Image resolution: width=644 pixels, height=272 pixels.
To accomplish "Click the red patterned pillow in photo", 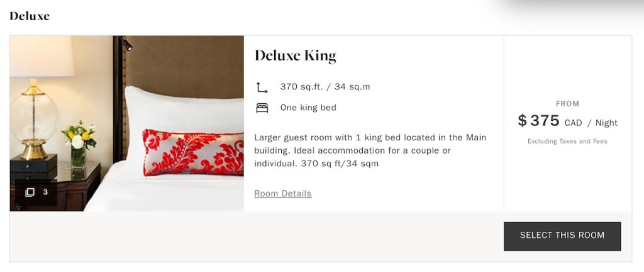I will tap(192, 152).
